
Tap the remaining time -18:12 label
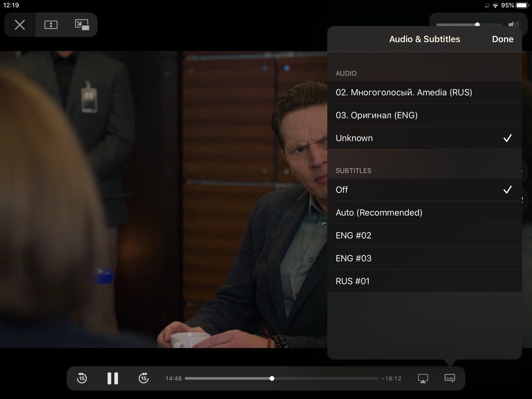click(391, 378)
